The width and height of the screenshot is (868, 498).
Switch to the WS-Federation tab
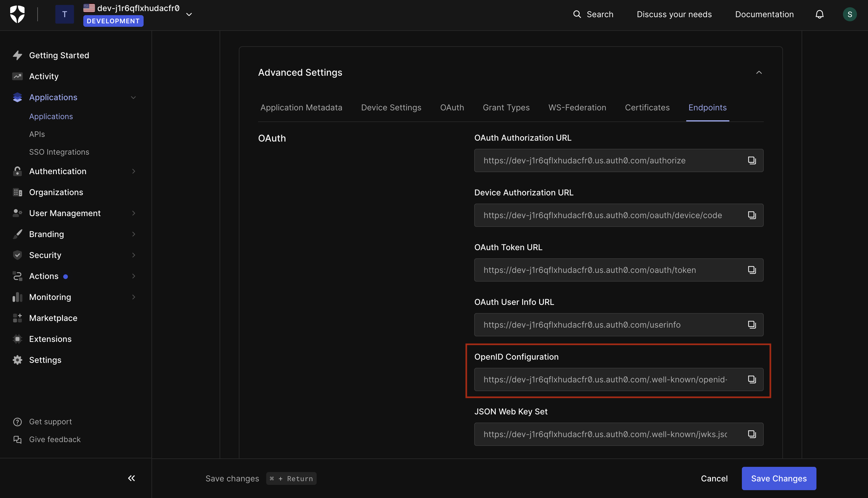[577, 107]
